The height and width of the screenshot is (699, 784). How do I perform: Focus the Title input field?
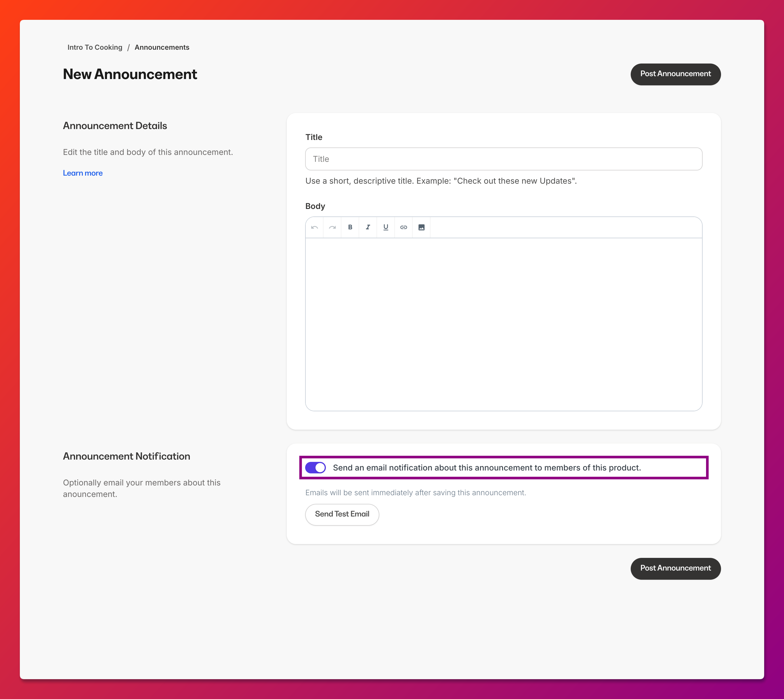click(504, 159)
